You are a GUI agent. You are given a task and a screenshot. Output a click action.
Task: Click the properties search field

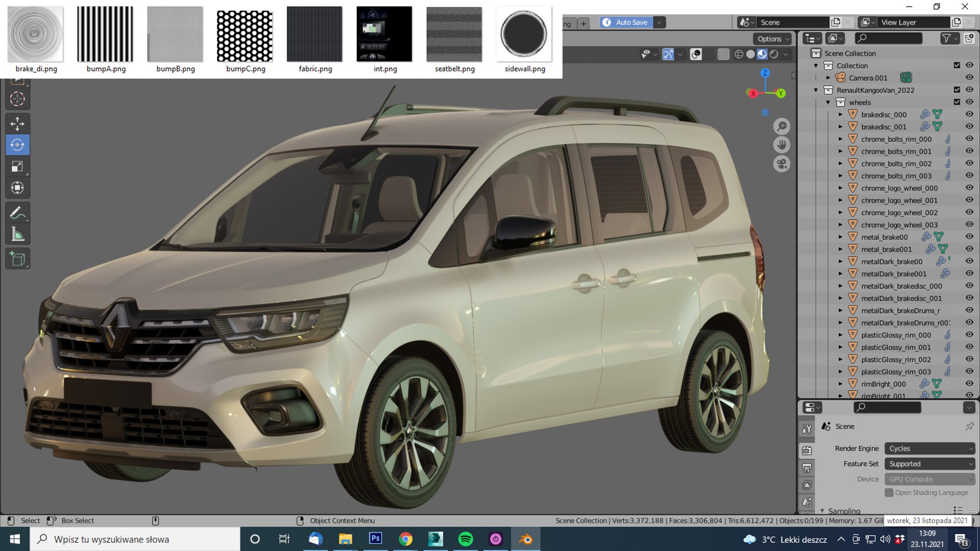(887, 407)
